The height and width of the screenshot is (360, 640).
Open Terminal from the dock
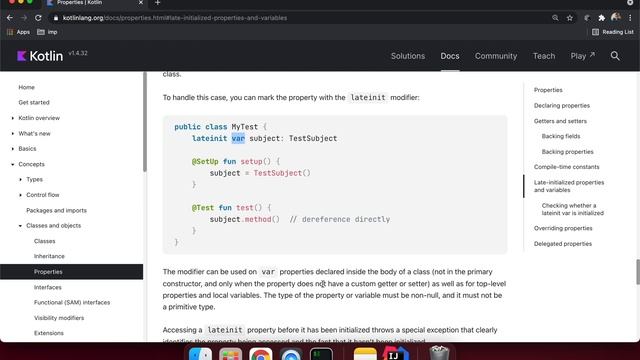[x=321, y=354]
